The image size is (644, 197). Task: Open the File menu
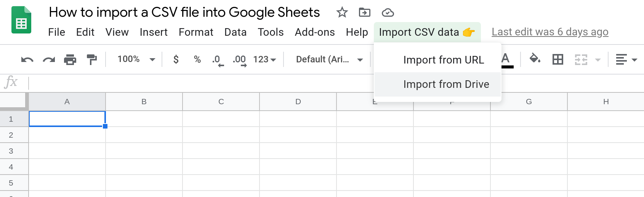56,32
